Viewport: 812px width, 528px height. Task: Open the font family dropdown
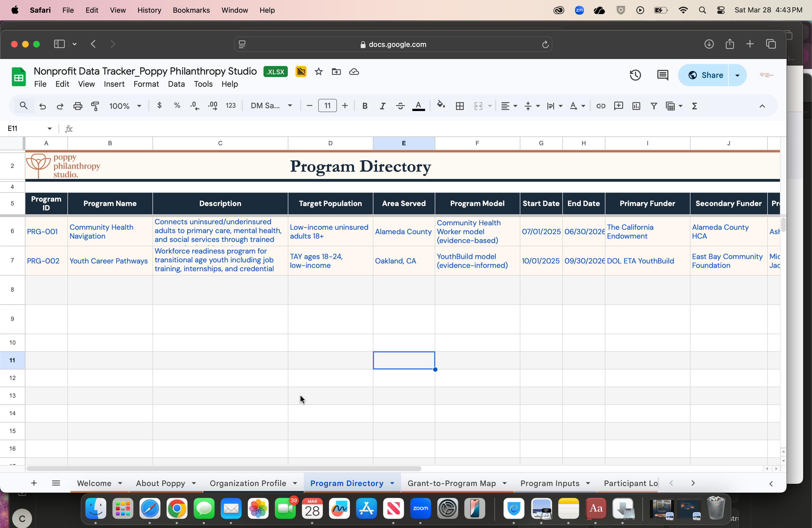(271, 106)
